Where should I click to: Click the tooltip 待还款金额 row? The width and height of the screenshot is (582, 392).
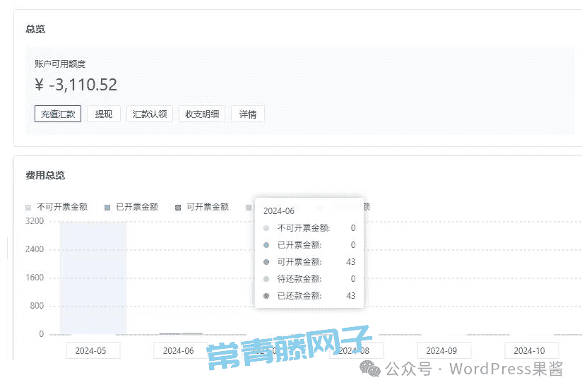point(309,279)
